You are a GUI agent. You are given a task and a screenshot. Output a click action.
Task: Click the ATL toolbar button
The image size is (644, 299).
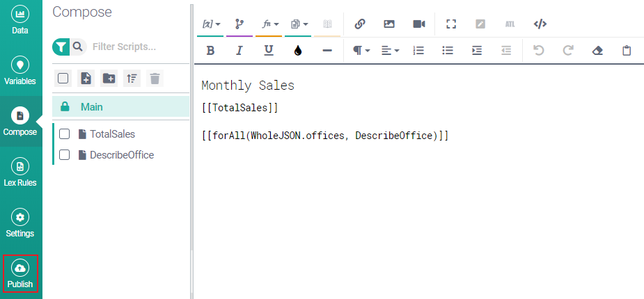point(510,24)
